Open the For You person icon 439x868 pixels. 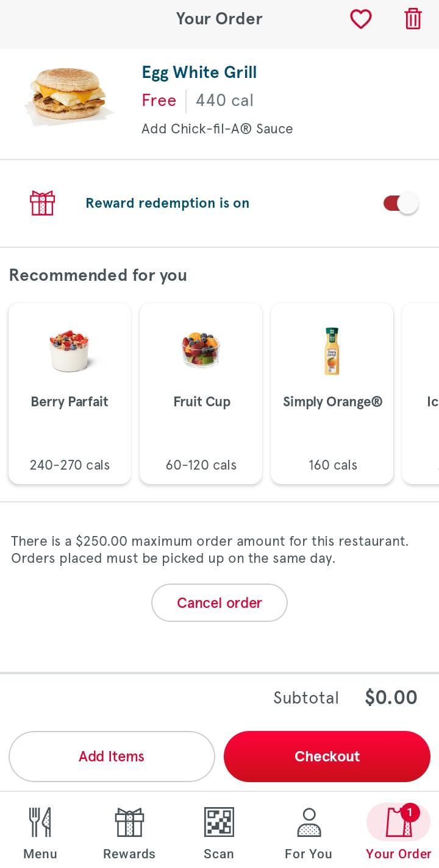tap(309, 822)
